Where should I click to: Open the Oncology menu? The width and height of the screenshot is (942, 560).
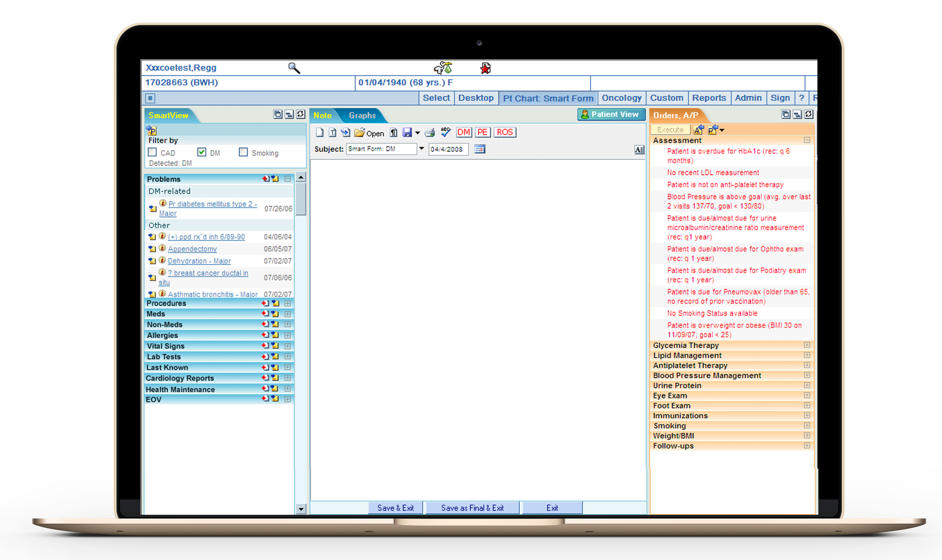coord(621,98)
